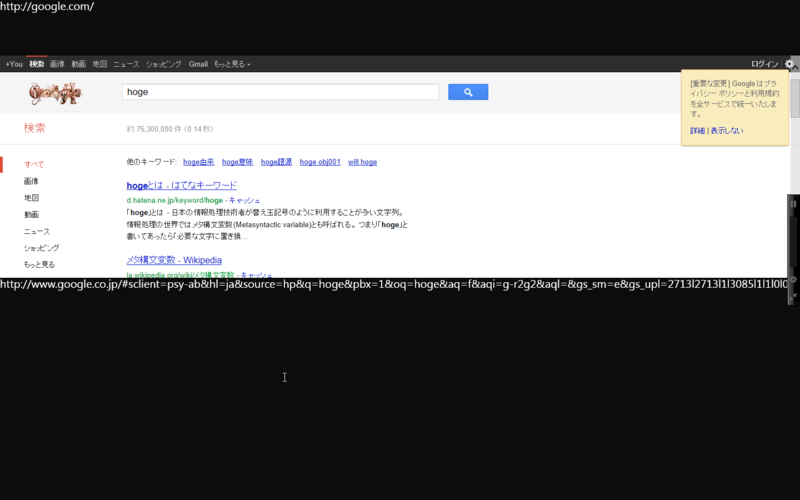The height and width of the screenshot is (500, 800).
Task: Select すべて in the left sidebar
Action: [34, 164]
